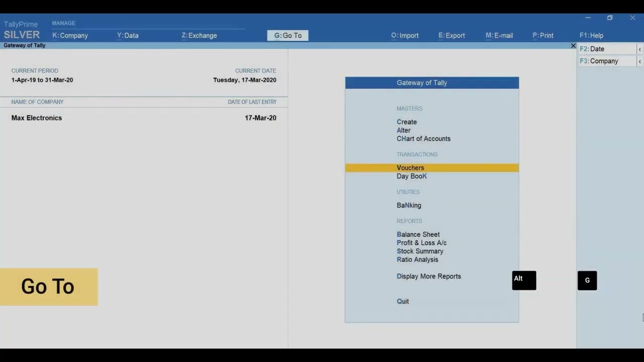Open the Y: Data menu
644x362 pixels.
click(128, 35)
